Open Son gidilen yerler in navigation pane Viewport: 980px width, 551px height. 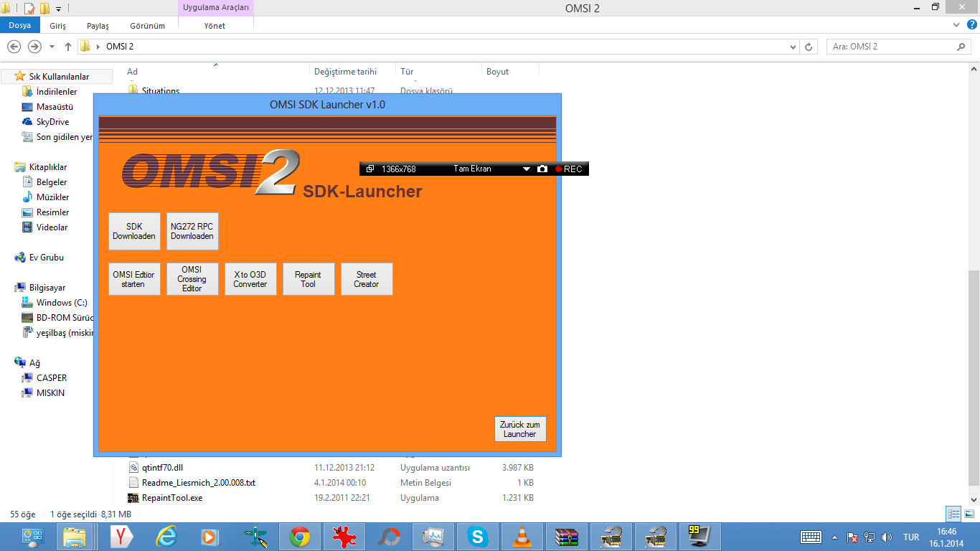tap(65, 137)
